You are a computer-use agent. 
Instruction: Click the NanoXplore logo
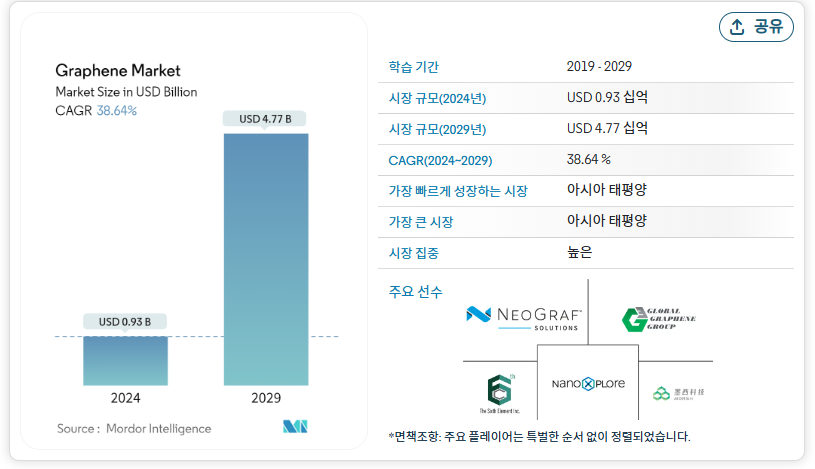587,384
